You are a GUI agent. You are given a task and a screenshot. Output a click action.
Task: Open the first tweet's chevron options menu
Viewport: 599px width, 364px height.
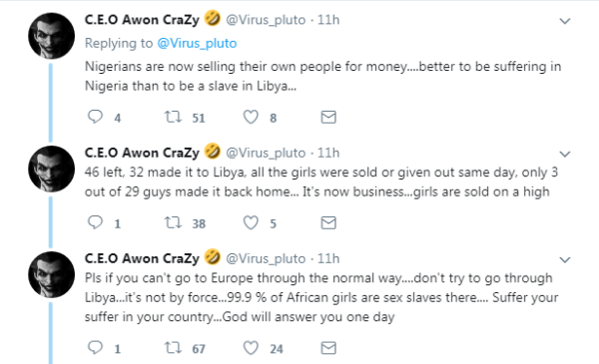click(x=565, y=21)
